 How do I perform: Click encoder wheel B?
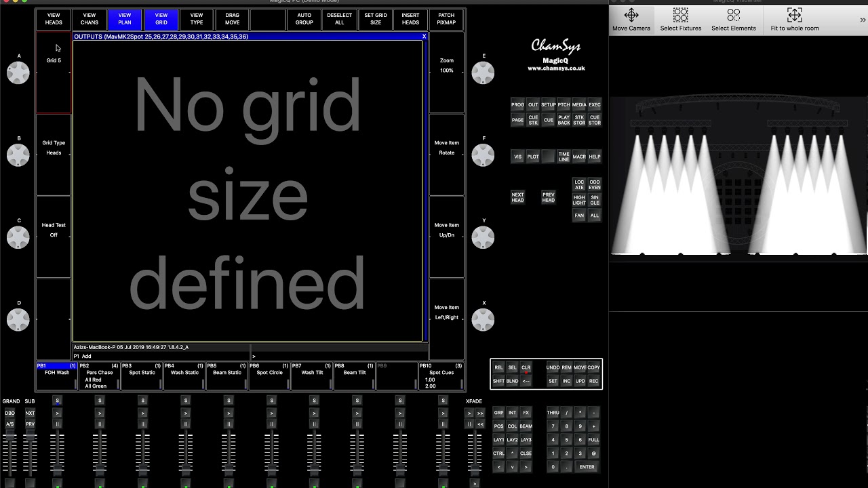click(18, 155)
